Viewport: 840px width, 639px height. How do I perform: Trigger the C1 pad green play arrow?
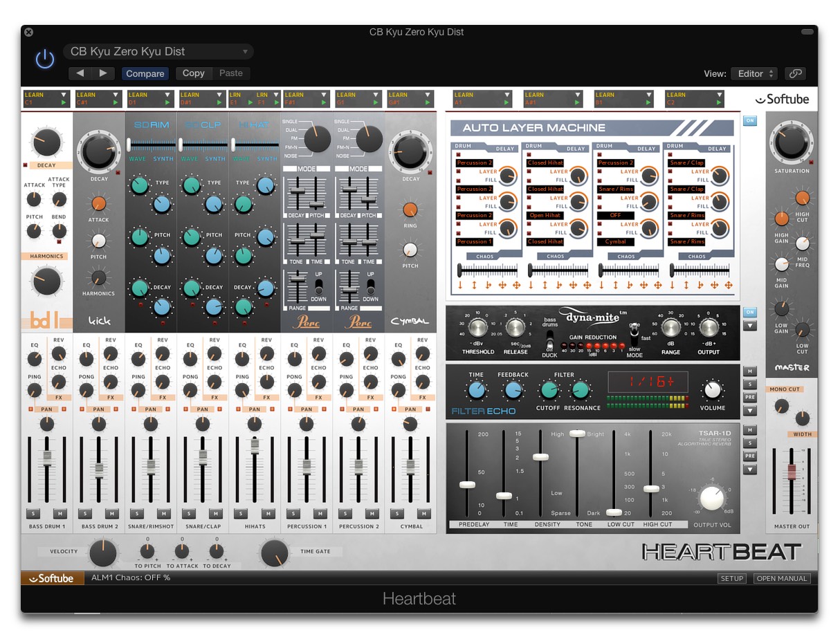(x=64, y=104)
